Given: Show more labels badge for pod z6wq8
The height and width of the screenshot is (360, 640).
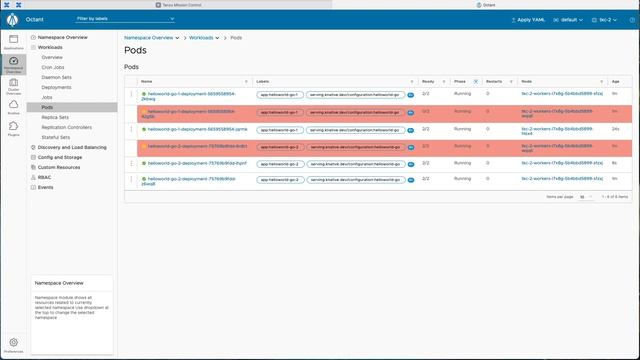Looking at the screenshot, I should tap(411, 180).
